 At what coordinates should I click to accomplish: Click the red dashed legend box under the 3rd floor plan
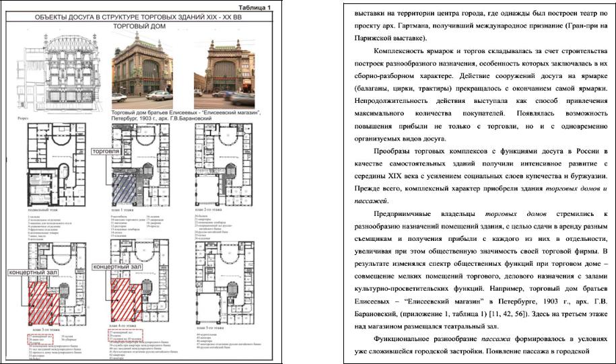(41, 339)
